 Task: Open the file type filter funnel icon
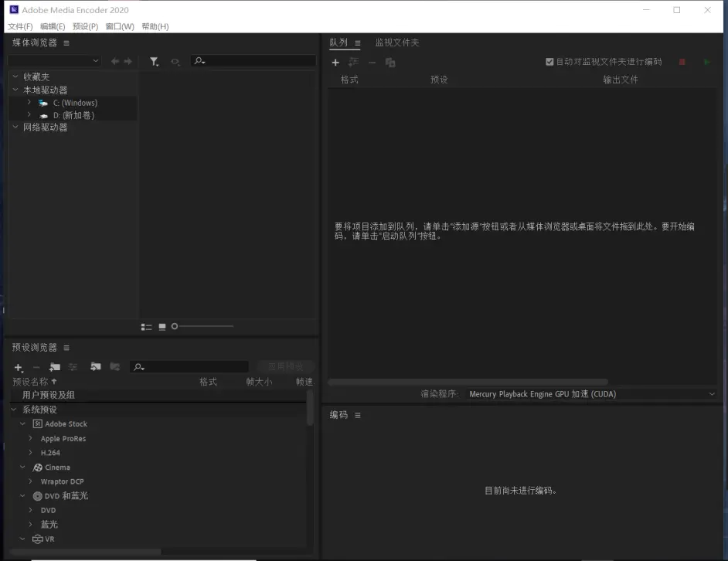(x=154, y=61)
